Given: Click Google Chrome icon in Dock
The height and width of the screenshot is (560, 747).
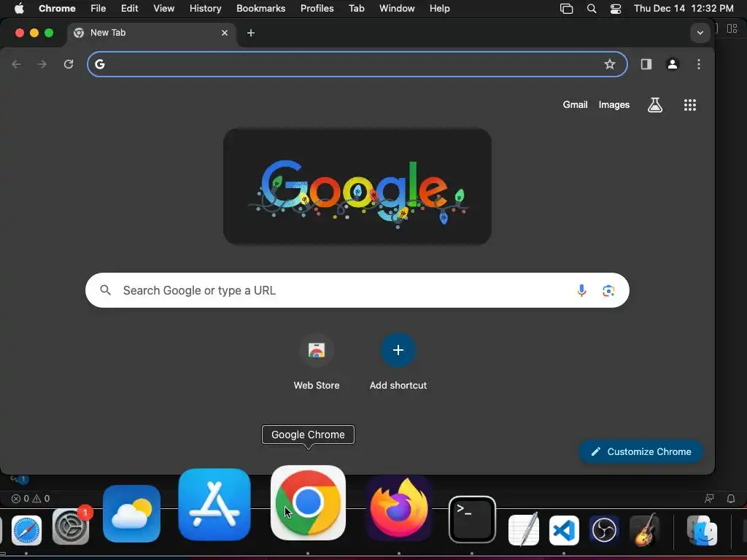Looking at the screenshot, I should [309, 503].
